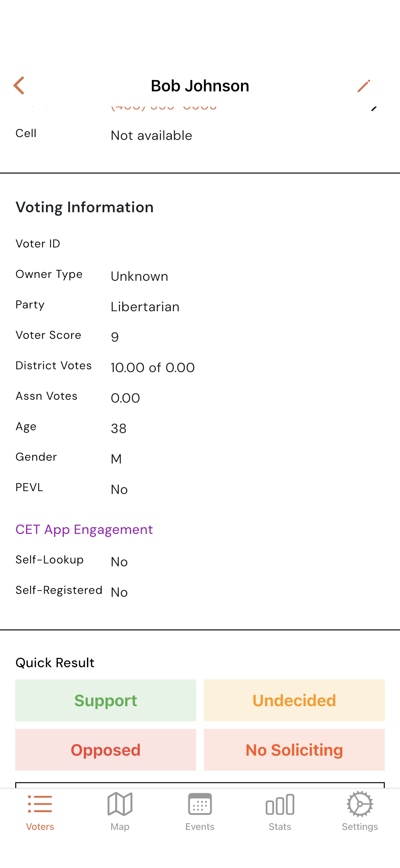Image resolution: width=400 pixels, height=868 pixels.
Task: Tap the Bob Johnson title
Action: tap(200, 86)
